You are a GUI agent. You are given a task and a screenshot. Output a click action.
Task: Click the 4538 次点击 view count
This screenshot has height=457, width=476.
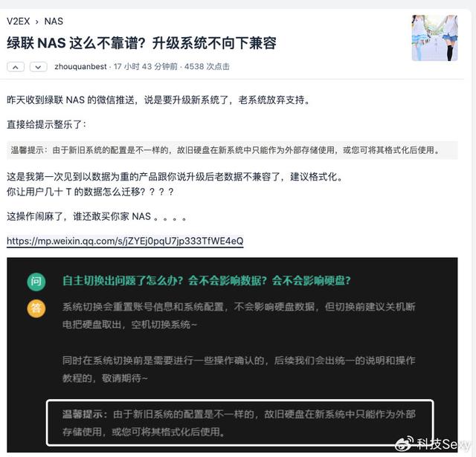click(207, 66)
